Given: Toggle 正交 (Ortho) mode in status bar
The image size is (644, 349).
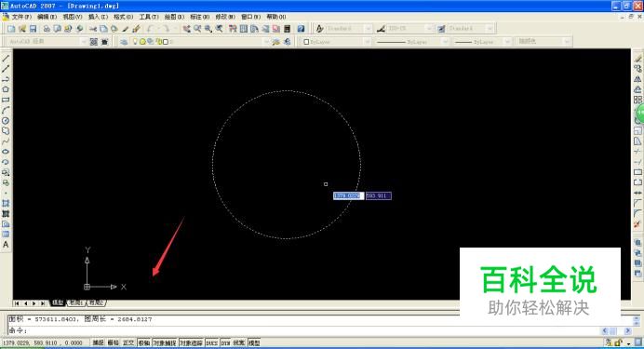Looking at the screenshot, I should 128,342.
